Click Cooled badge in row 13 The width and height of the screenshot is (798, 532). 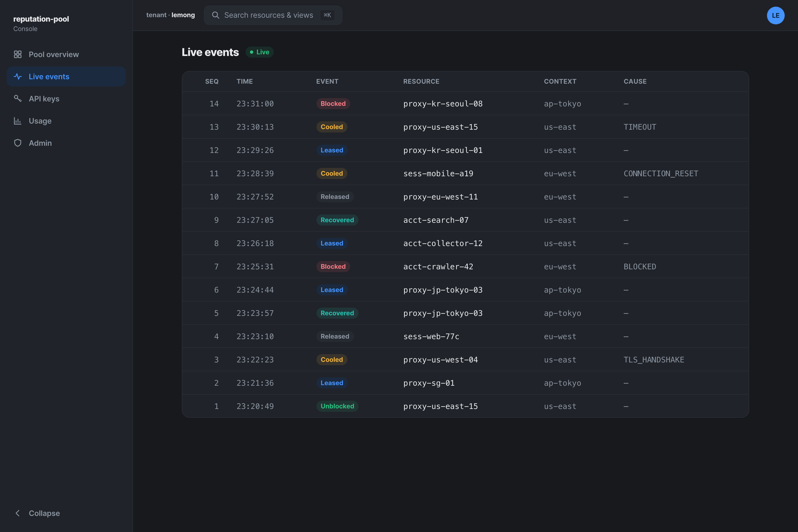point(332,127)
